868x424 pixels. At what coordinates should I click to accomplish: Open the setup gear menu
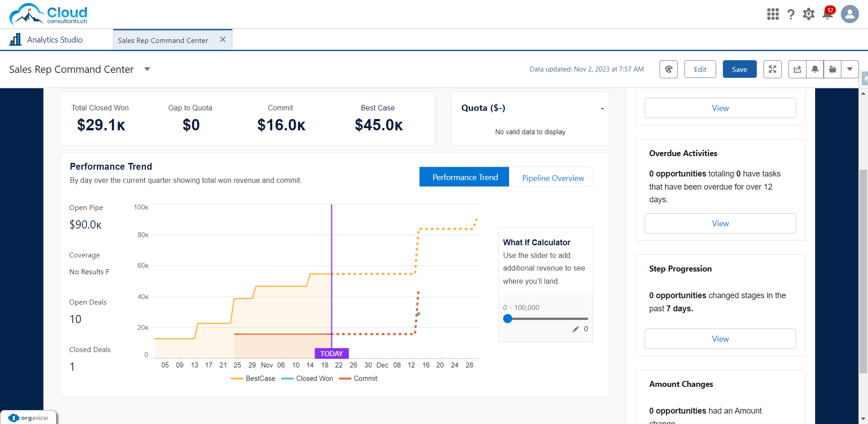809,14
